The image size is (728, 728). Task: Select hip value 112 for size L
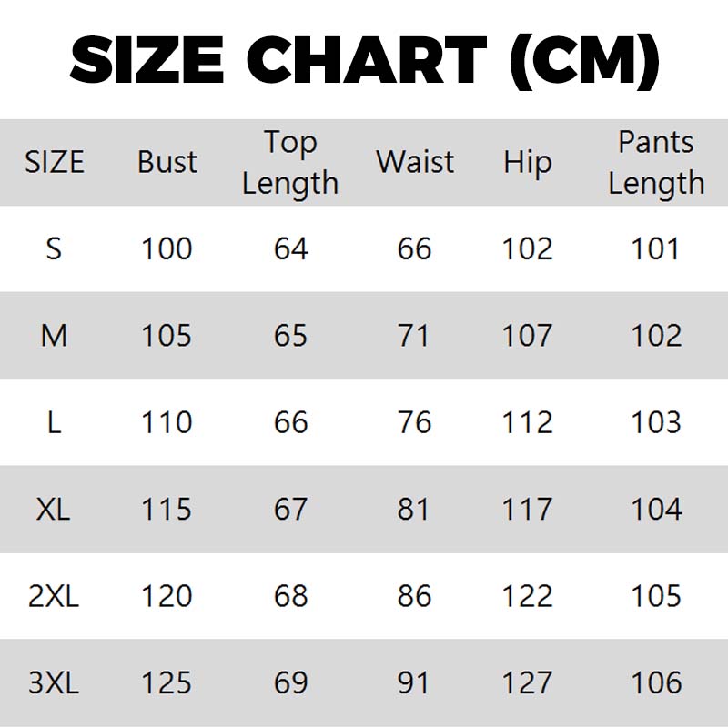tap(528, 422)
